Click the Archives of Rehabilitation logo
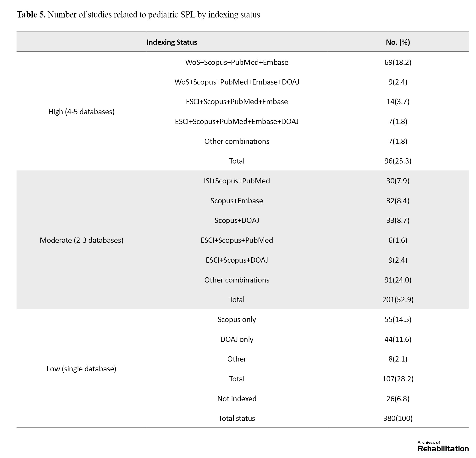This screenshot has height=458, width=476. pyautogui.click(x=443, y=446)
